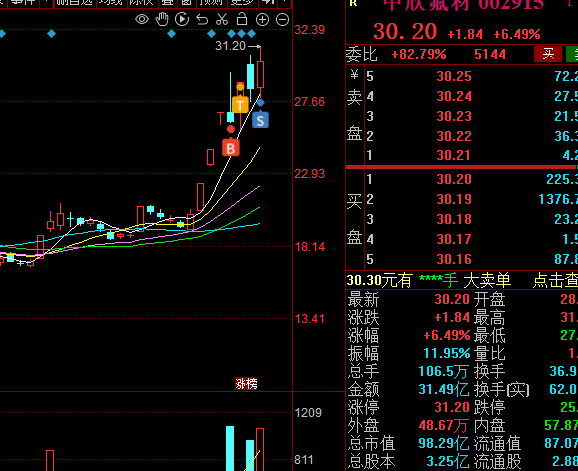Screen dimensions: 578x471
Task: Select the hand pan tool
Action: tap(162, 19)
